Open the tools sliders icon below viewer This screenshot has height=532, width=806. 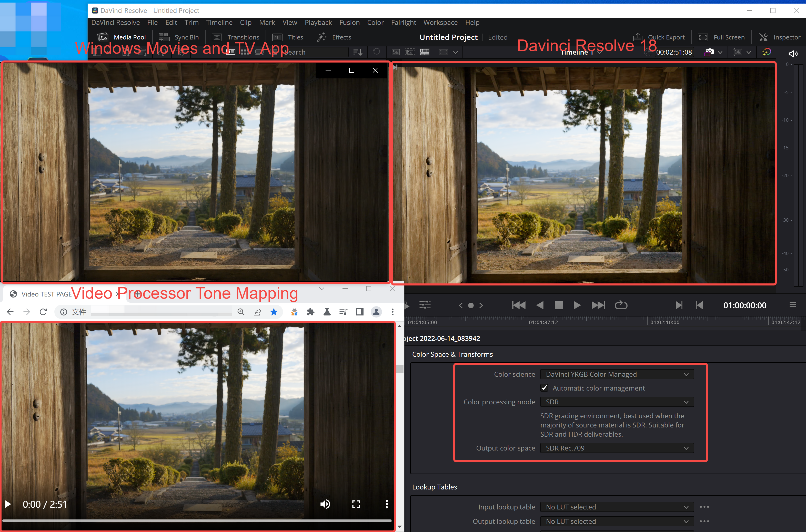click(425, 305)
